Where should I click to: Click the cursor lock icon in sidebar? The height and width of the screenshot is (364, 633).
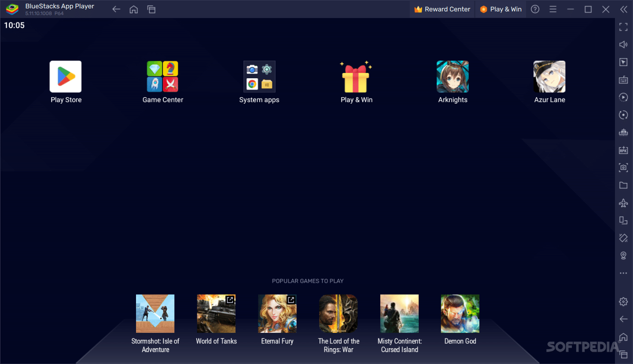623,62
